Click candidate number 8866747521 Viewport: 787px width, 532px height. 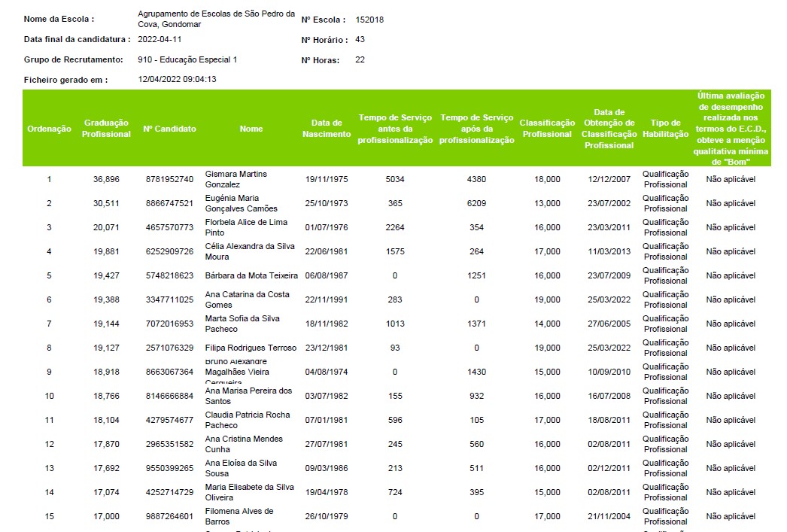pyautogui.click(x=169, y=203)
